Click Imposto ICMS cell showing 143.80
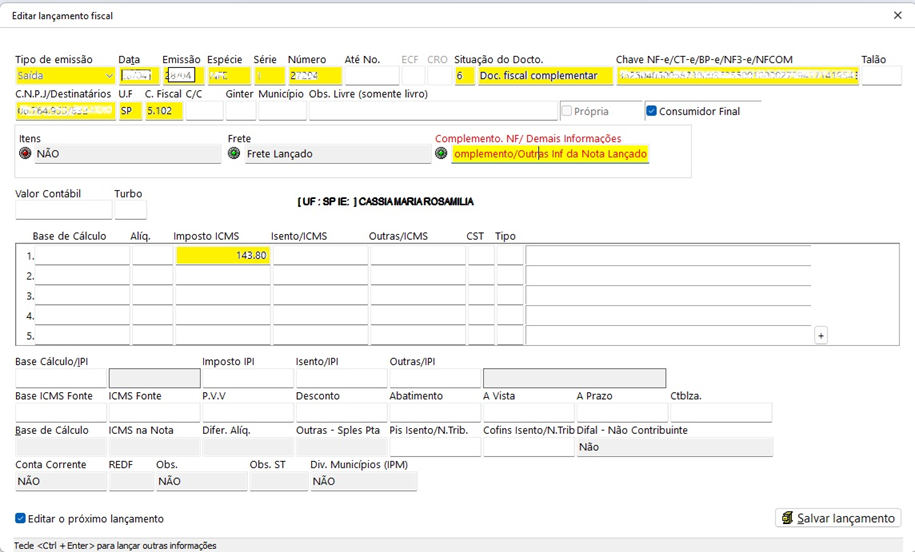The image size is (915, 552). (x=223, y=256)
